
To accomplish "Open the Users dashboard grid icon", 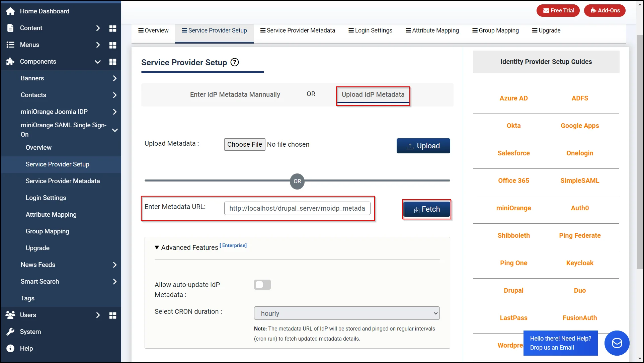I will coord(113,315).
